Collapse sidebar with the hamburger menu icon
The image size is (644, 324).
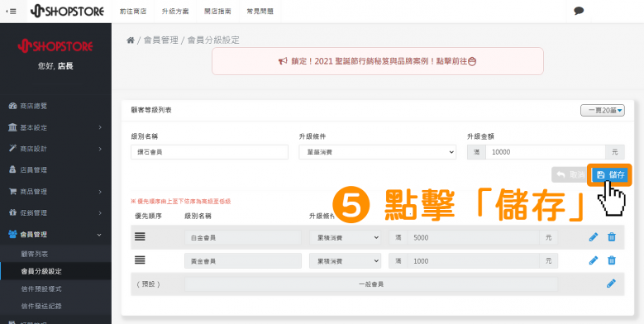pos(11,12)
